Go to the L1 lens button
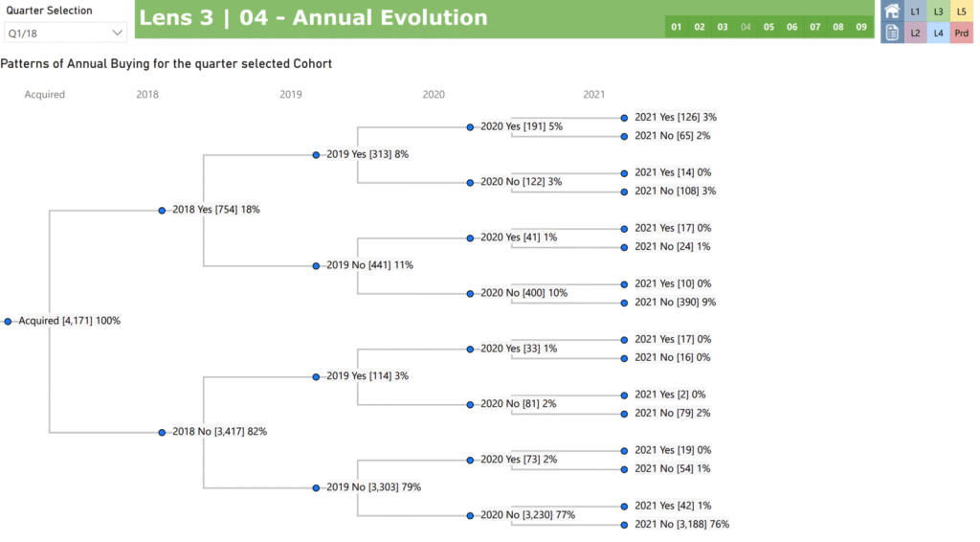Screen dimensions: 980x542 (915, 11)
